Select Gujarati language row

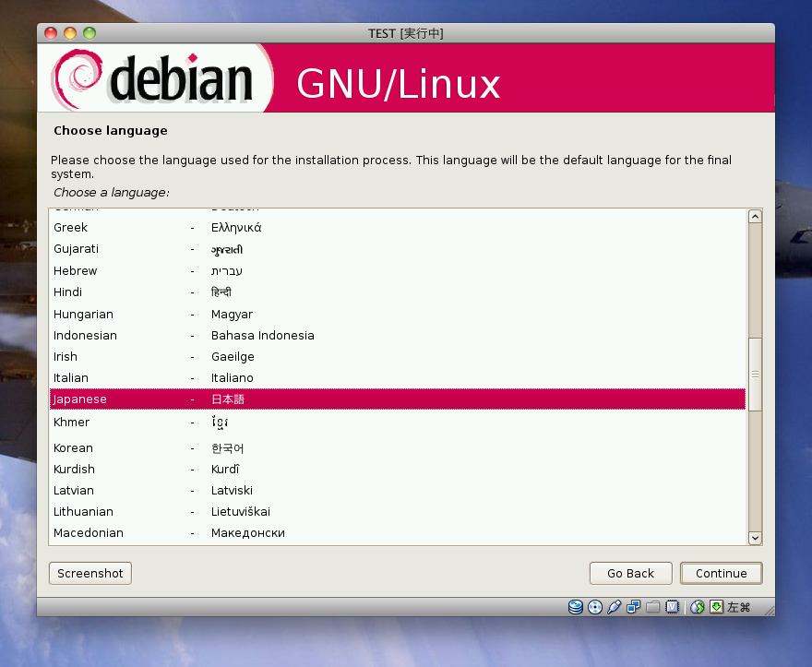click(x=398, y=249)
